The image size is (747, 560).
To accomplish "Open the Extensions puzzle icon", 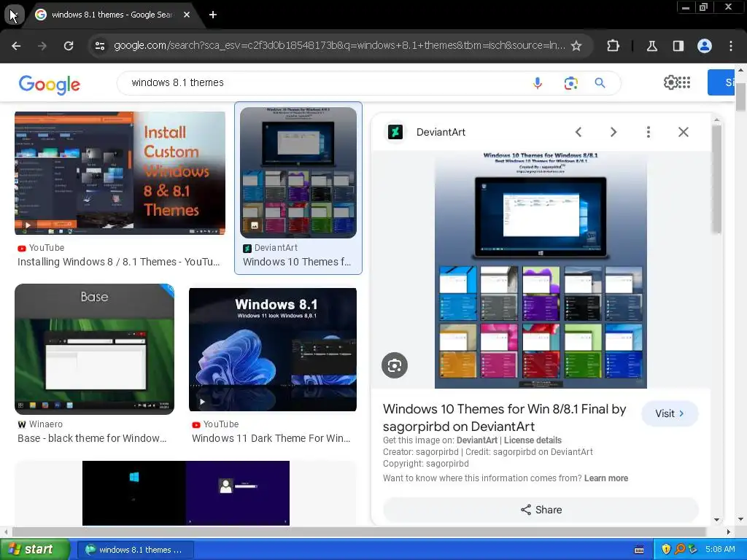I will pyautogui.click(x=613, y=46).
